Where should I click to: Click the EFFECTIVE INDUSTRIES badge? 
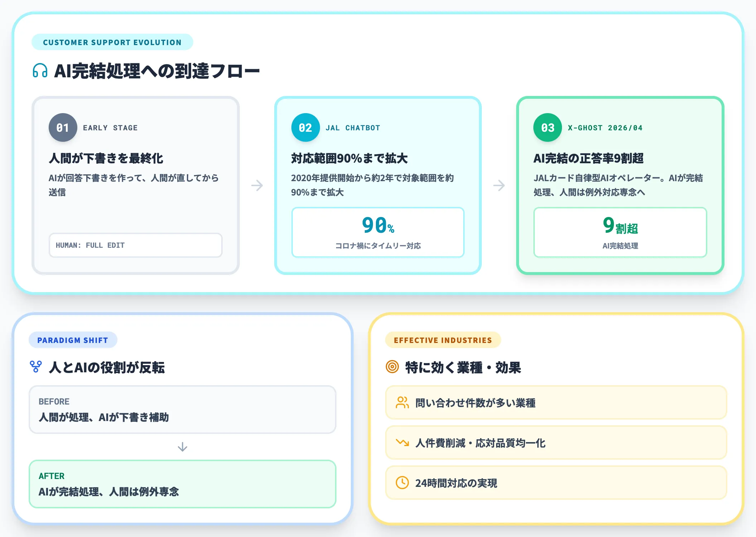(x=443, y=340)
